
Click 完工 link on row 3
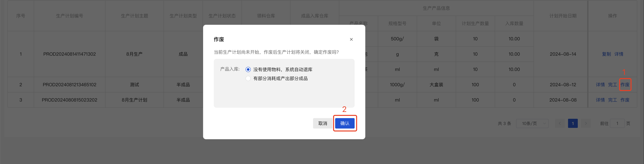pos(613,100)
